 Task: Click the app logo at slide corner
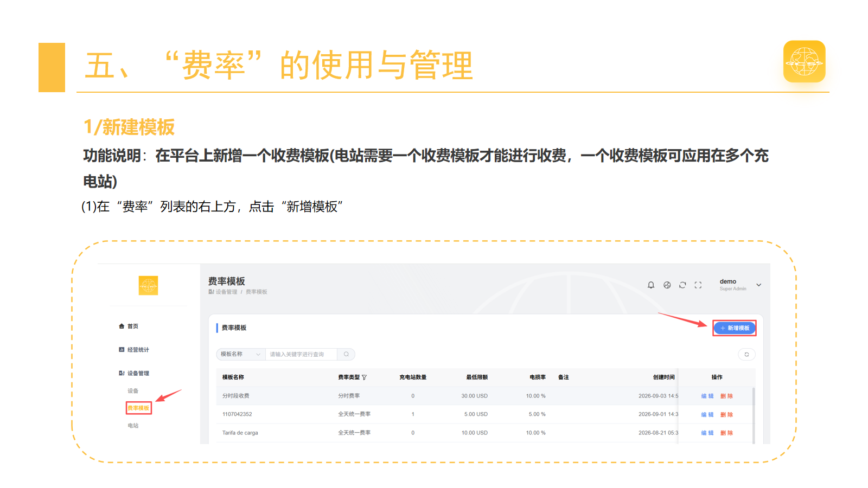point(804,61)
